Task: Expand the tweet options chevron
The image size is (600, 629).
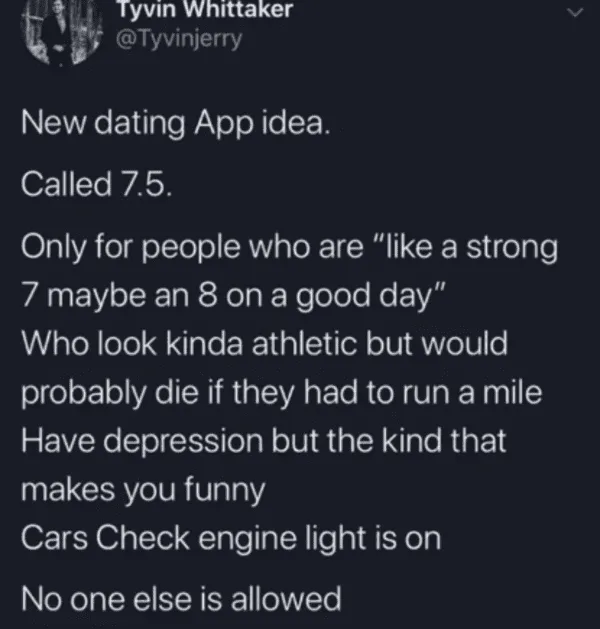Action: (x=576, y=13)
